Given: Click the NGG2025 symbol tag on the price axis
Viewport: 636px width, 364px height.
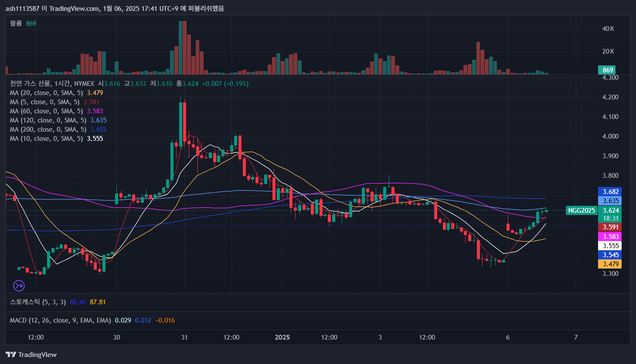Looking at the screenshot, I should point(581,211).
